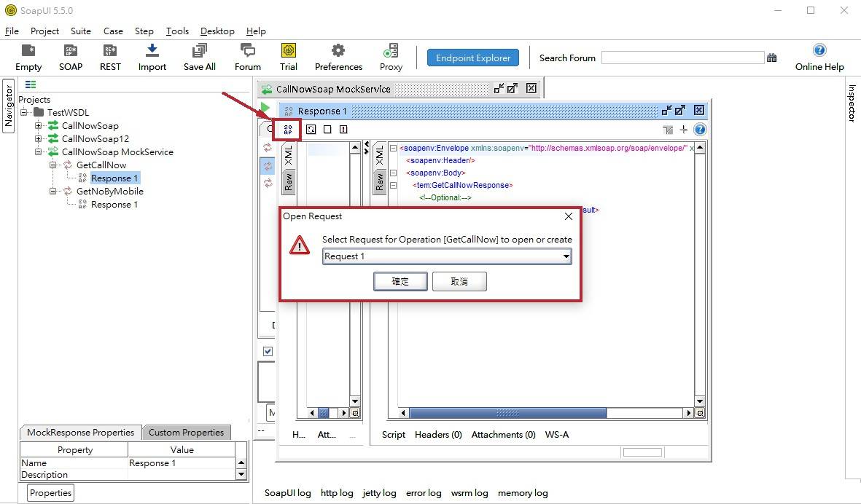Collapse the GetCallNow operation node
Image resolution: width=861 pixels, height=504 pixels.
(52, 165)
